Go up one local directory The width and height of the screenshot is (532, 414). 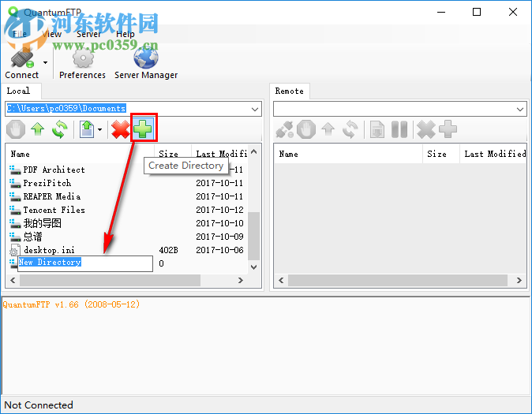[x=38, y=129]
